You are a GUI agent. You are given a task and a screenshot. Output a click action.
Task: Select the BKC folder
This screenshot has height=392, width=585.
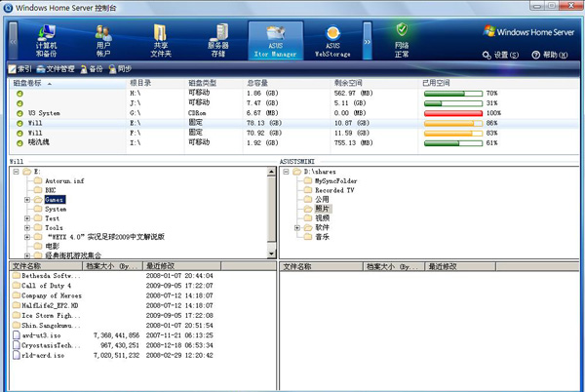pyautogui.click(x=45, y=190)
